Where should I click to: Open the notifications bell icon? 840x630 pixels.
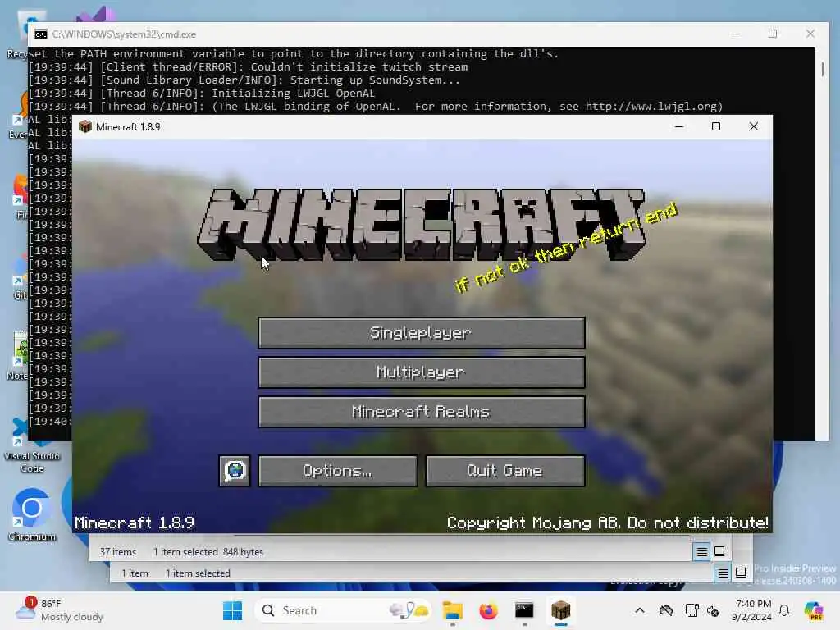point(784,610)
